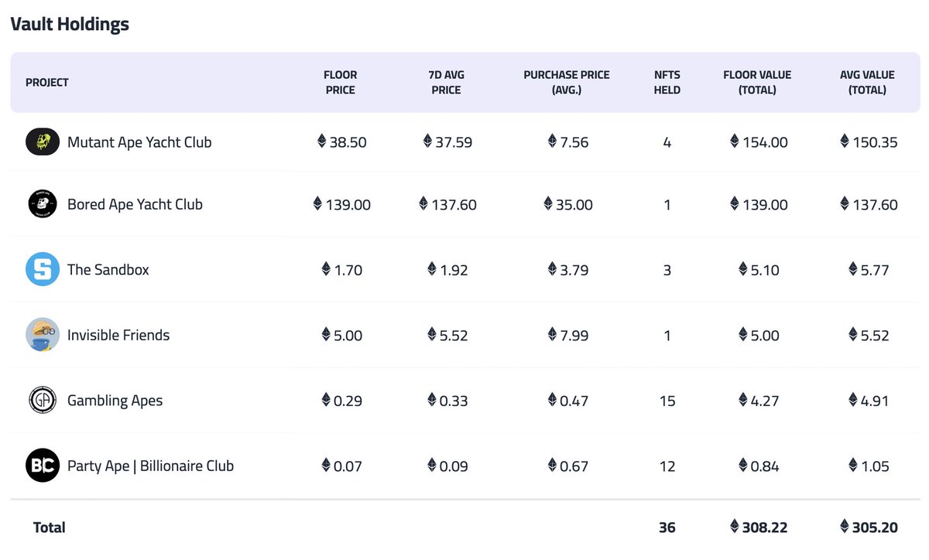Click the Gambling Apes GA logo
The width and height of the screenshot is (929, 560).
[x=43, y=400]
